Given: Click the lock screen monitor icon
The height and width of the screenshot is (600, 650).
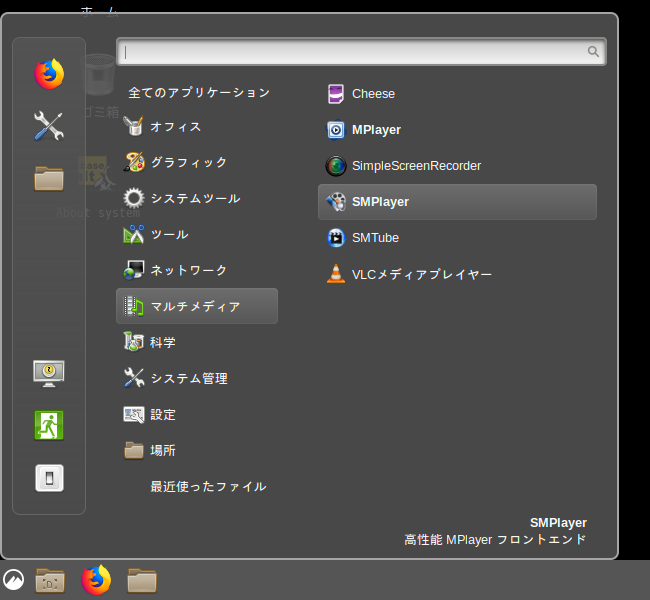Looking at the screenshot, I should 49,373.
